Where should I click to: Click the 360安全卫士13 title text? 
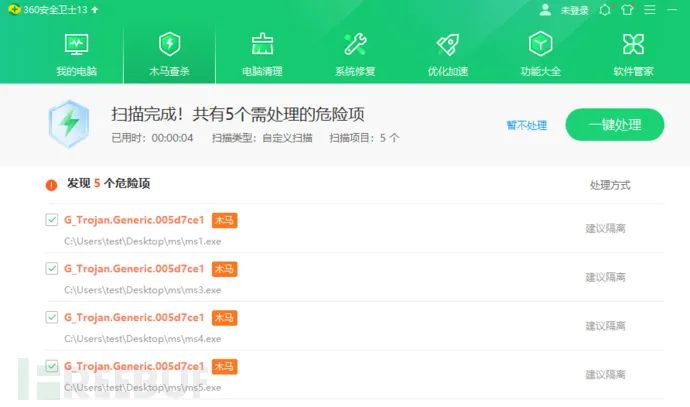click(55, 10)
